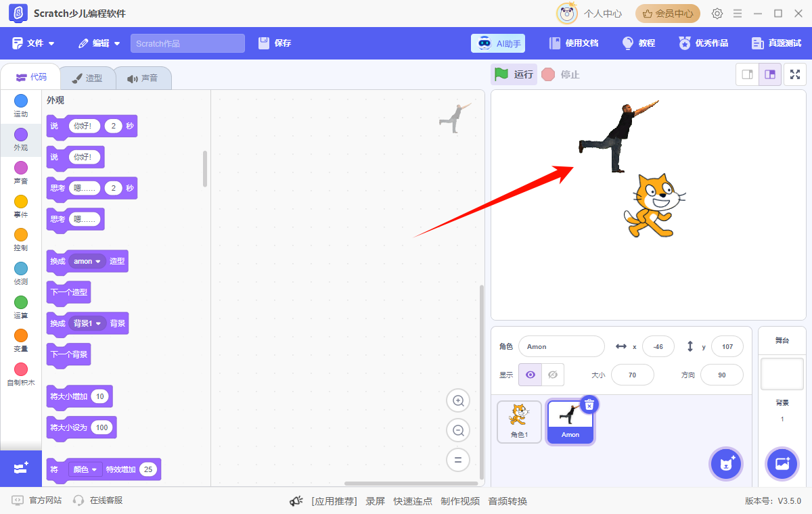This screenshot has height=514, width=812.
Task: Open the add backdrop image button
Action: pos(782,464)
